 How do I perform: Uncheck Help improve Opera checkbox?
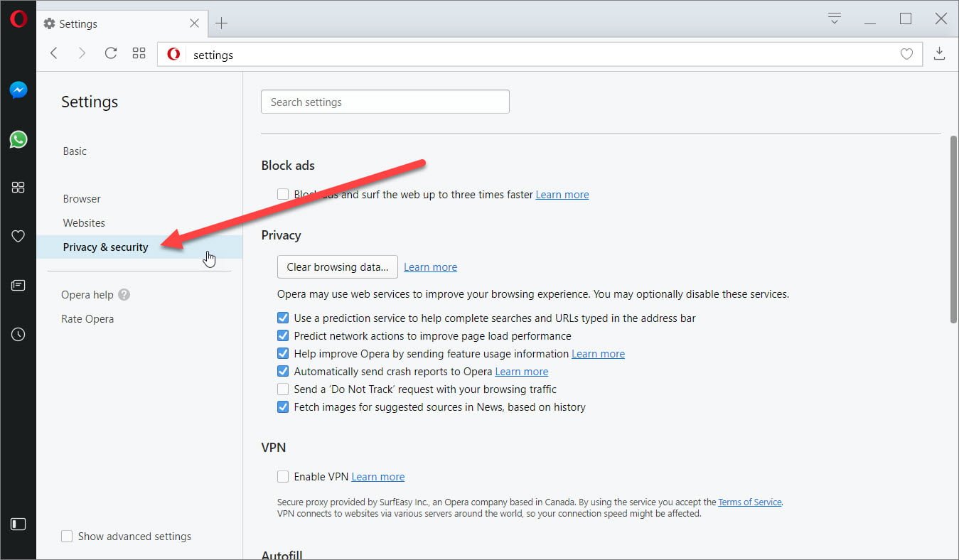click(x=283, y=354)
